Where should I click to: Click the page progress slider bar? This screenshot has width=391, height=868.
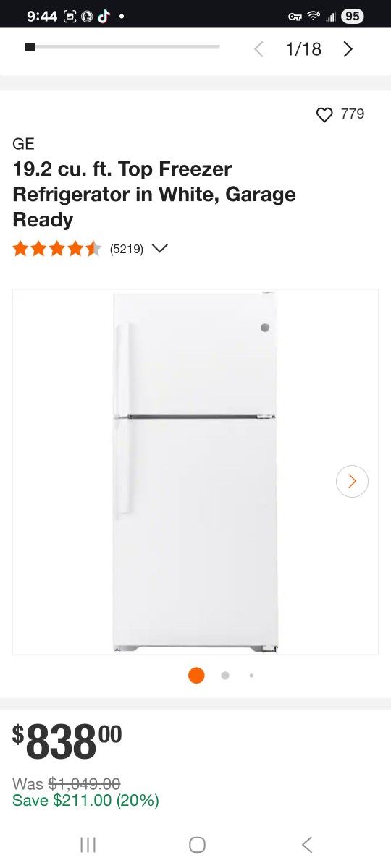[122, 47]
